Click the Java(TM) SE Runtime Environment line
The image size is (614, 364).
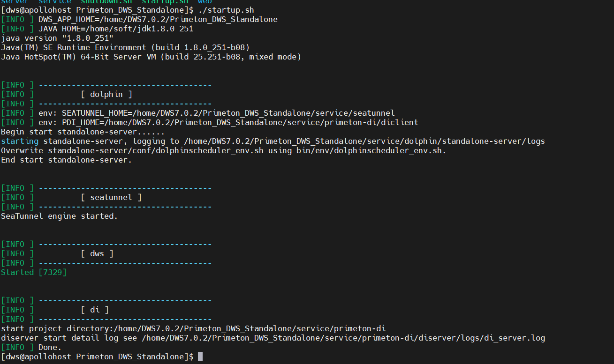pyautogui.click(x=125, y=47)
